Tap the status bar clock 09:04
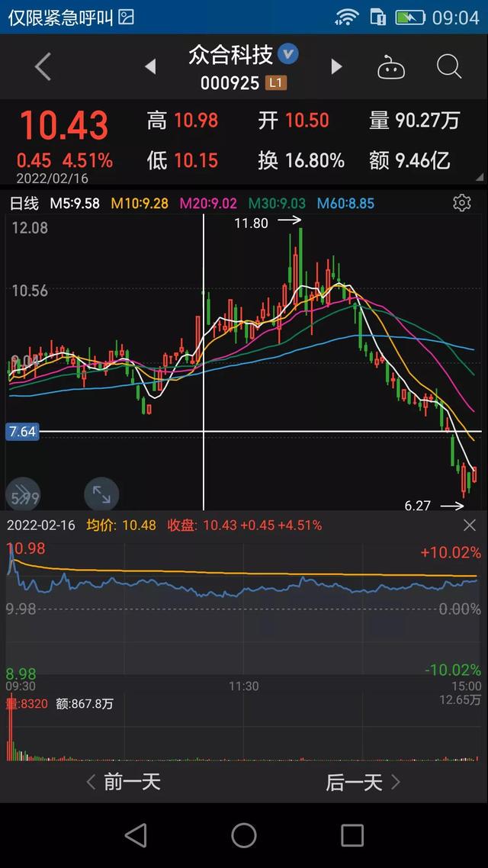Viewport: 488px width, 868px height. click(x=455, y=18)
